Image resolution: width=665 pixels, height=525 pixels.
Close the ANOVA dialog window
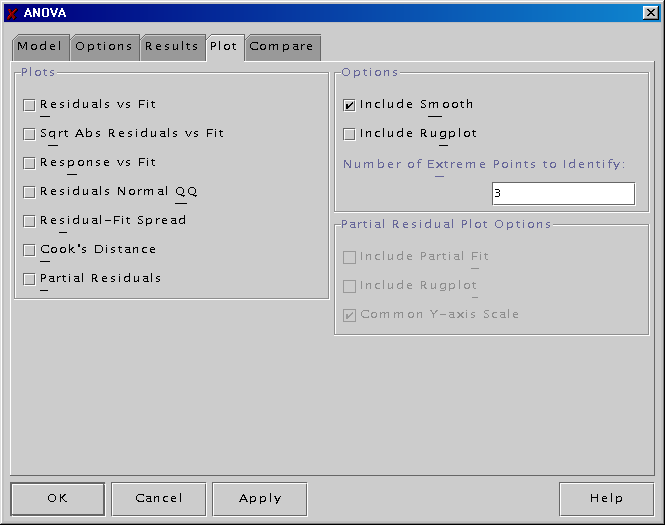tap(650, 13)
